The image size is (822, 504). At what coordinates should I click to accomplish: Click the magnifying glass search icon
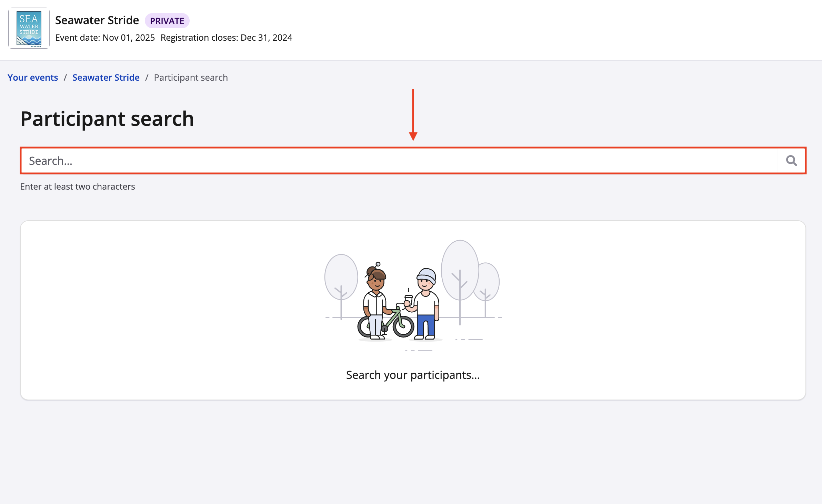[x=791, y=161]
